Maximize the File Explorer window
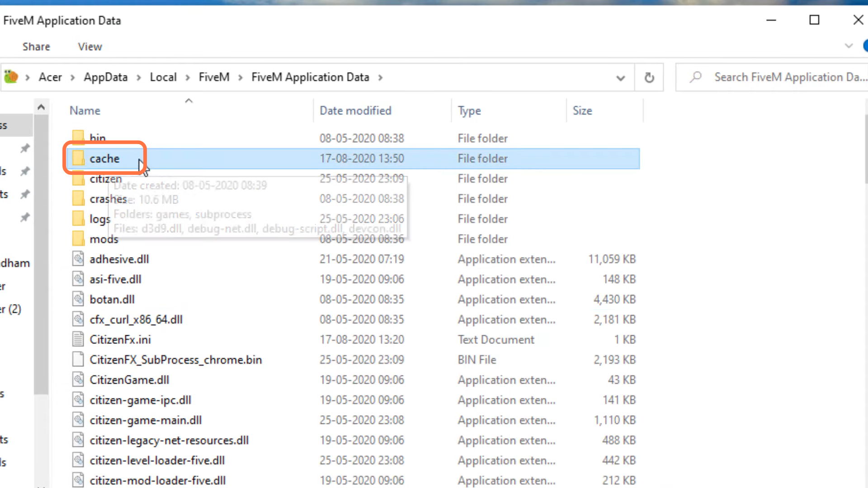868x488 pixels. click(814, 20)
